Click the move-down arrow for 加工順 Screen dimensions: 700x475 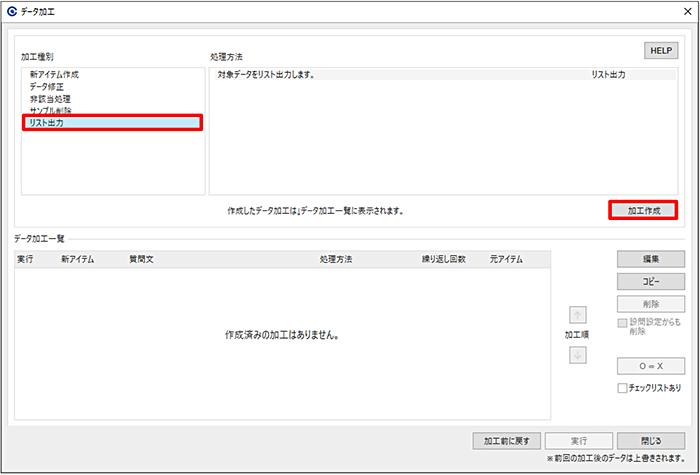(579, 356)
